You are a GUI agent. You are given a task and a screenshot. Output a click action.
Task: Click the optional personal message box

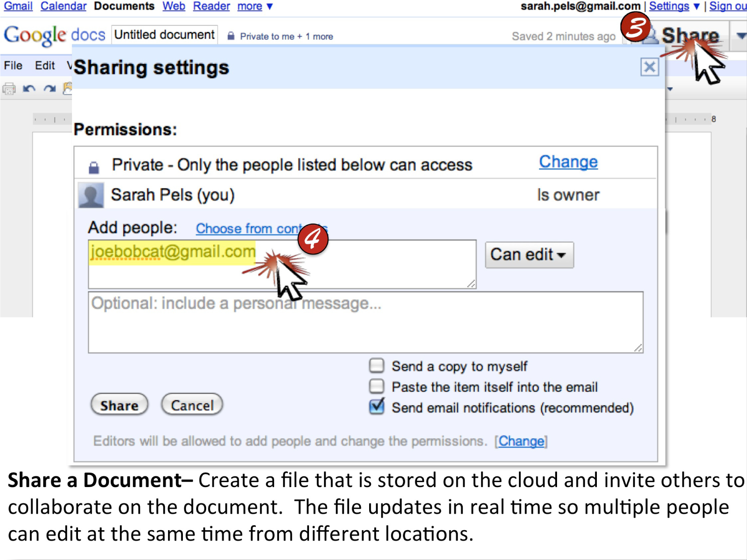[x=365, y=322]
